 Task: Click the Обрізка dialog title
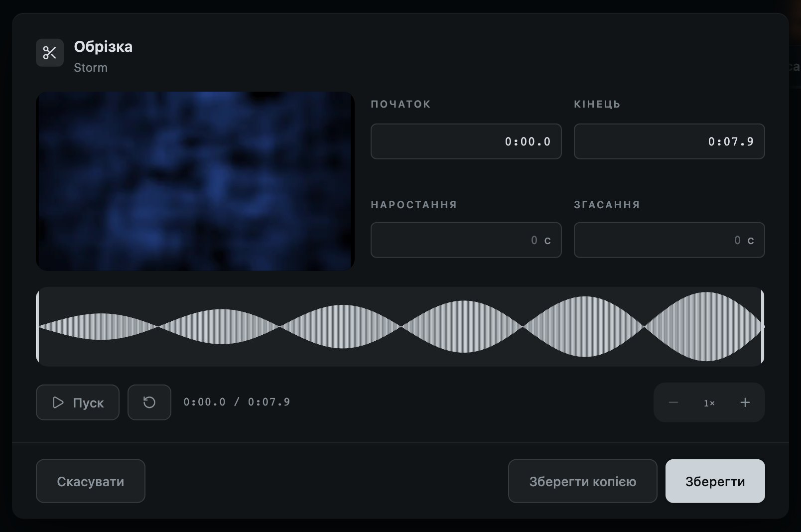click(x=103, y=47)
